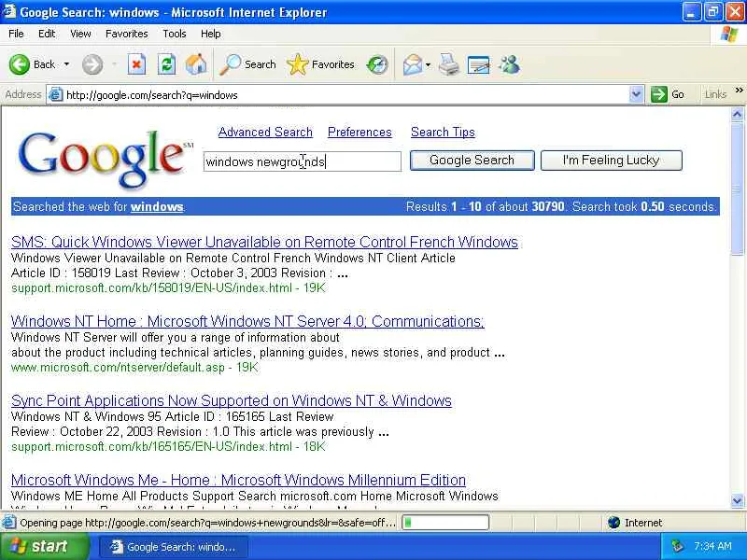The width and height of the screenshot is (747, 560).
Task: Click the Mail envelope toolbar icon
Action: pos(413,64)
